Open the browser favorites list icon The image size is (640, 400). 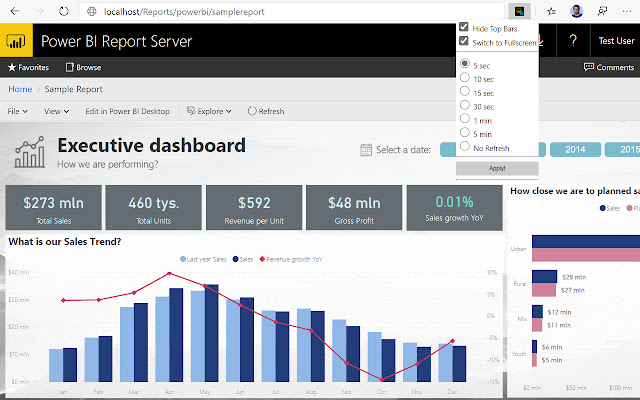click(x=552, y=12)
